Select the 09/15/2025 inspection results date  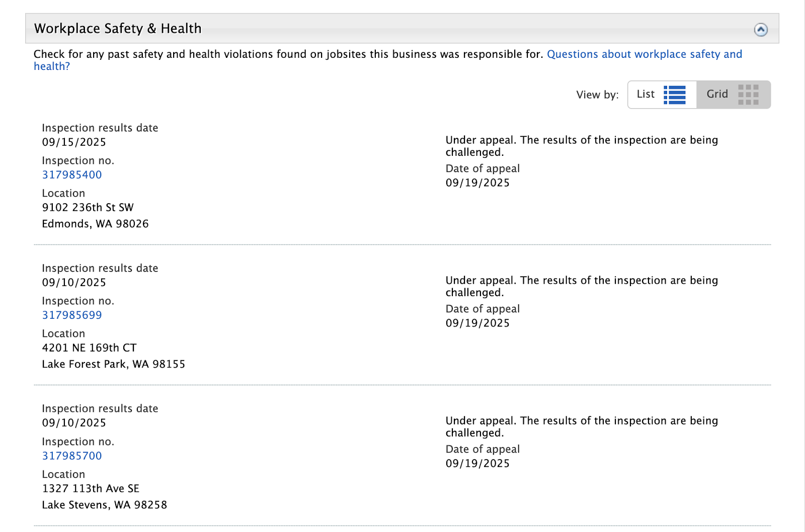(x=74, y=142)
